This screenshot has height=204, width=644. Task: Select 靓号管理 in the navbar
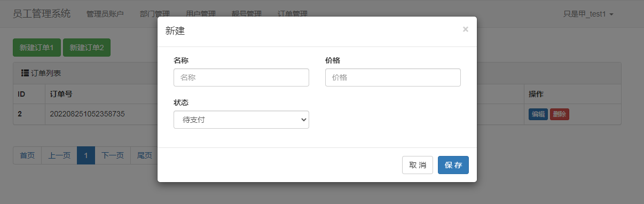click(247, 14)
